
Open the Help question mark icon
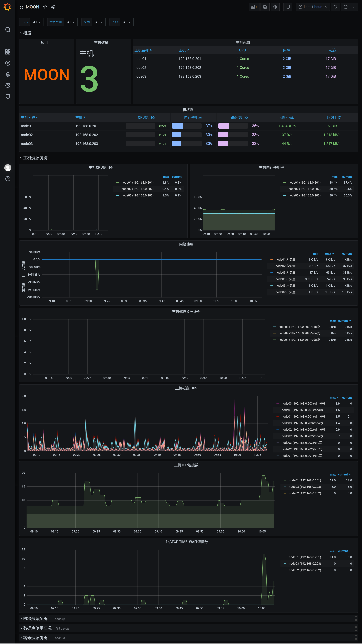[x=8, y=179]
